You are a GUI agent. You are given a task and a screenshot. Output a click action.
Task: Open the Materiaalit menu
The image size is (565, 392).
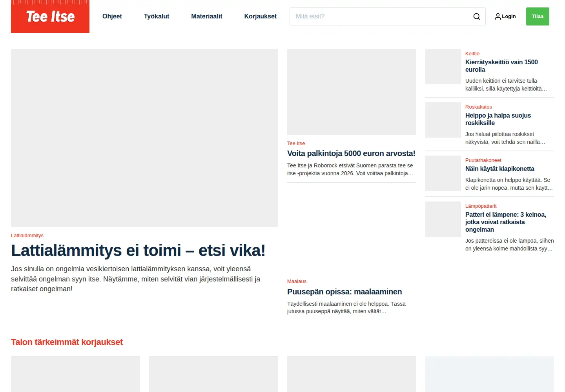(207, 16)
